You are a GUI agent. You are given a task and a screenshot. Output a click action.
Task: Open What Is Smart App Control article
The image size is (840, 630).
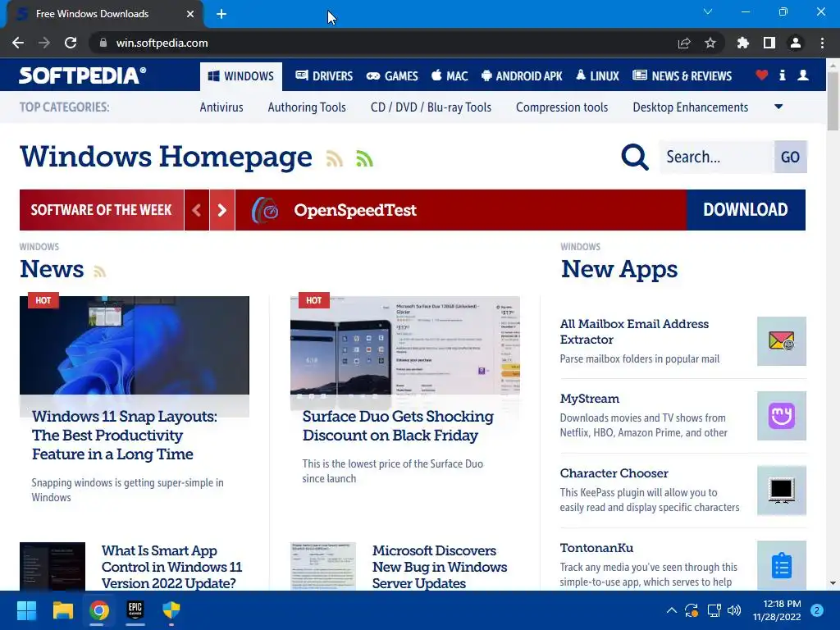tap(171, 567)
